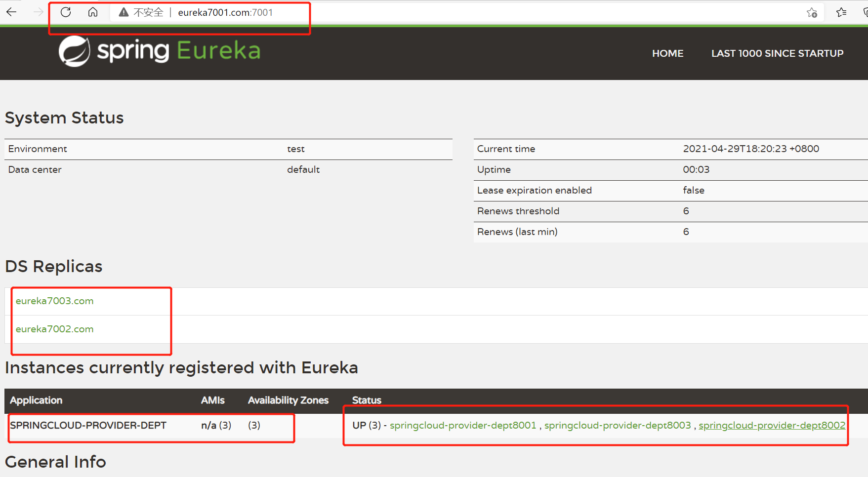The width and height of the screenshot is (868, 477).
Task: Select the Data center value 'default'
Action: [x=303, y=169]
